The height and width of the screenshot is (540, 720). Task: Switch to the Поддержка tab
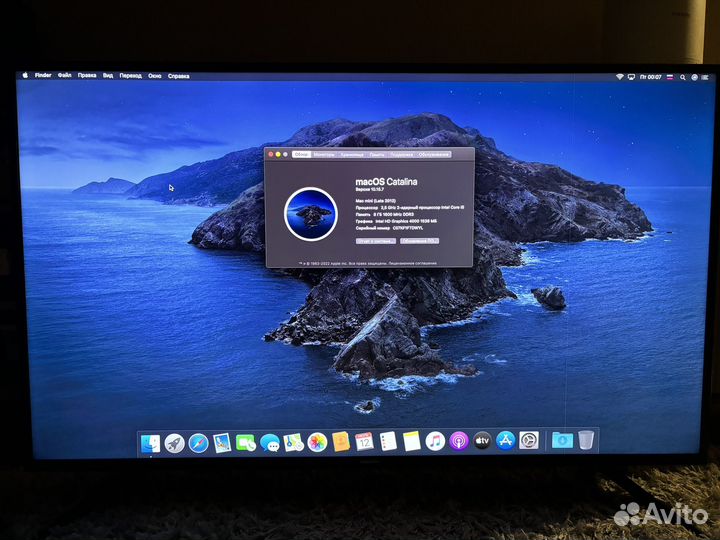point(402,154)
